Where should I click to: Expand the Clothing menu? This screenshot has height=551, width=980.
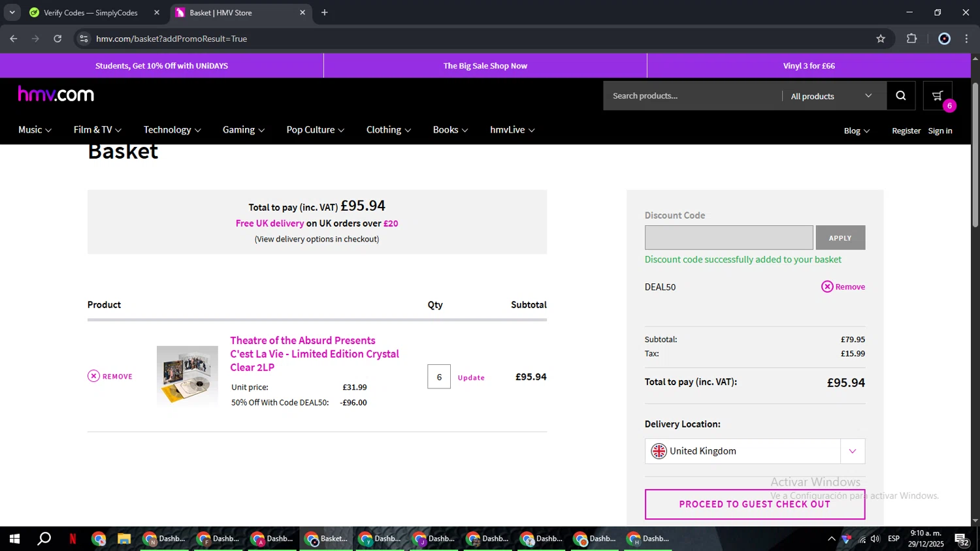coord(389,130)
